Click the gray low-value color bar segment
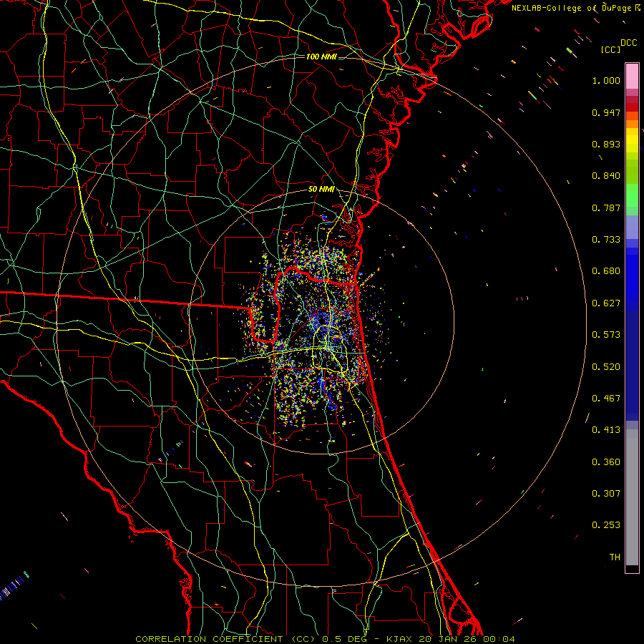644x644 pixels. pos(632,497)
